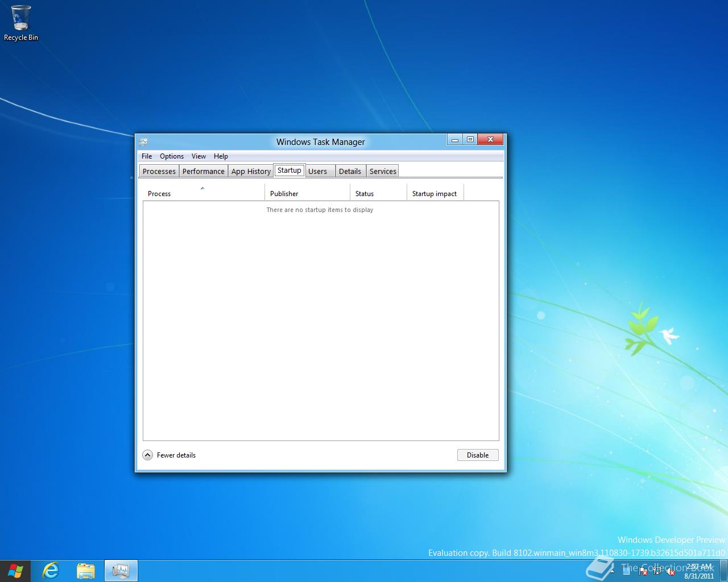Open the Options menu

[172, 156]
